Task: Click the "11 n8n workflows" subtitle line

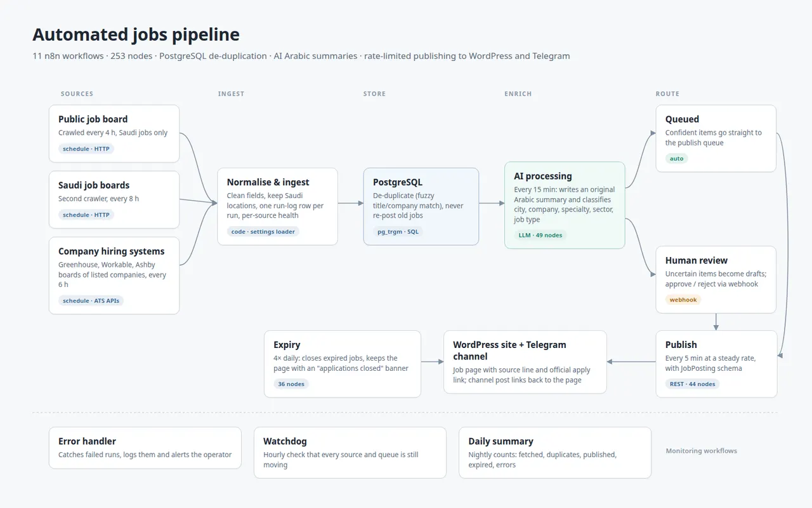Action: (301, 56)
